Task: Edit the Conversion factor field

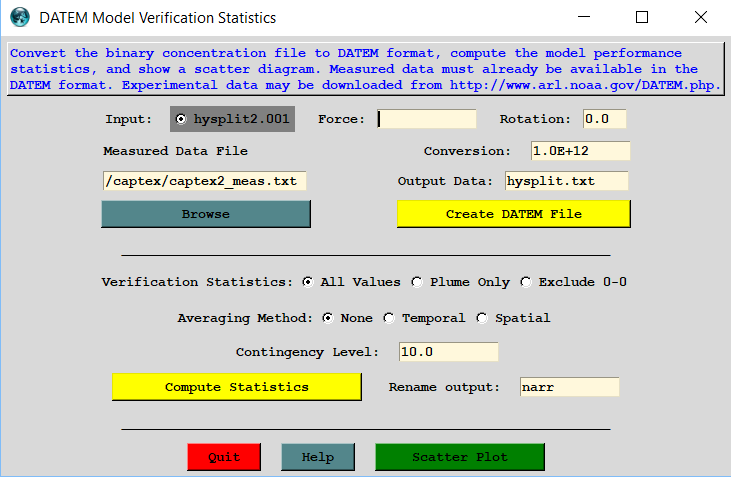Action: pyautogui.click(x=580, y=151)
